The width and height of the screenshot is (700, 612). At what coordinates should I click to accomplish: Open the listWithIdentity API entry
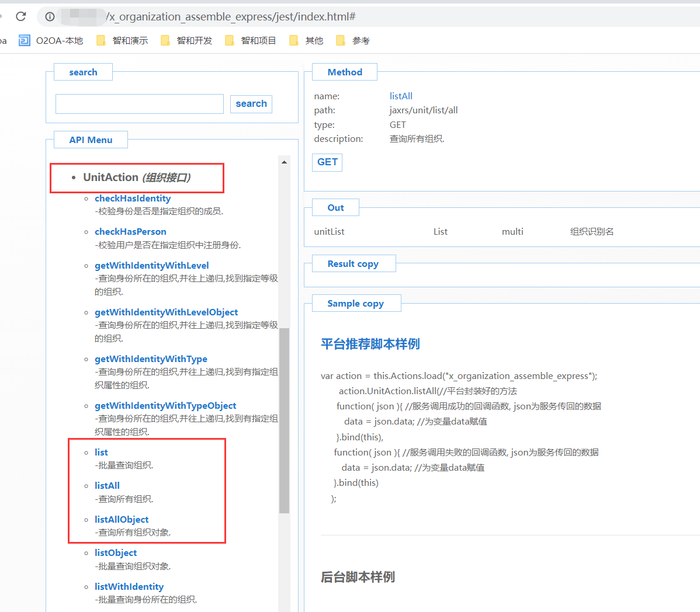[x=129, y=586]
